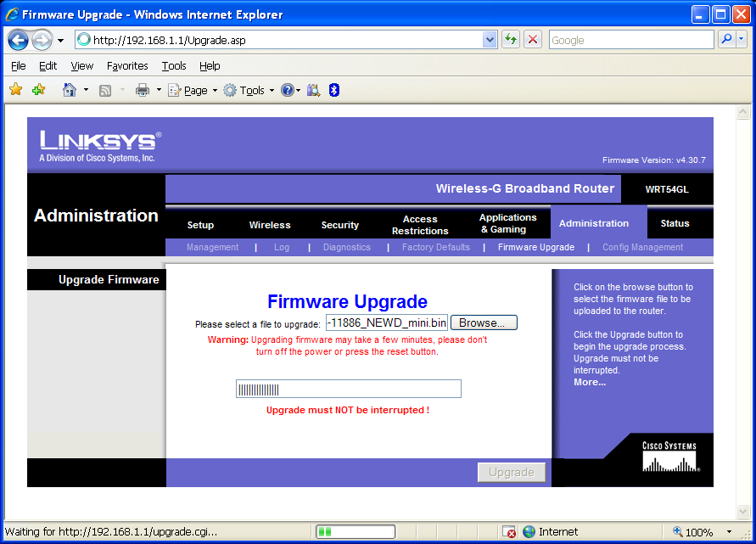The image size is (756, 544).
Task: Click the Internet Explorer title bar icon
Action: coord(12,14)
